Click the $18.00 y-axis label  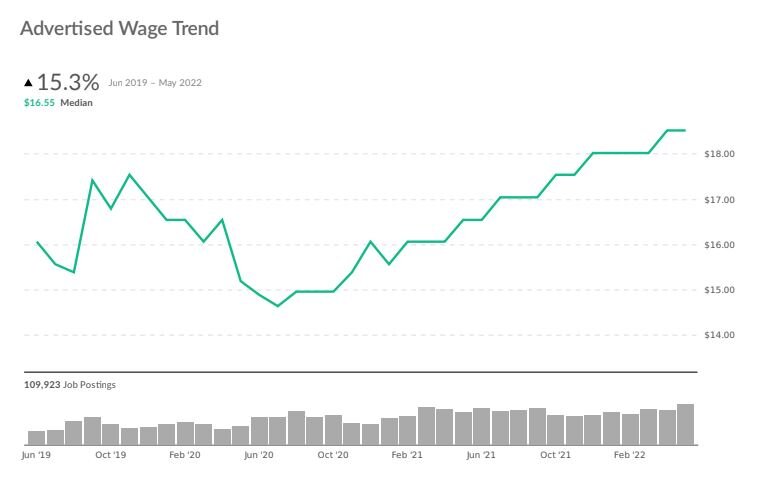[x=721, y=154]
